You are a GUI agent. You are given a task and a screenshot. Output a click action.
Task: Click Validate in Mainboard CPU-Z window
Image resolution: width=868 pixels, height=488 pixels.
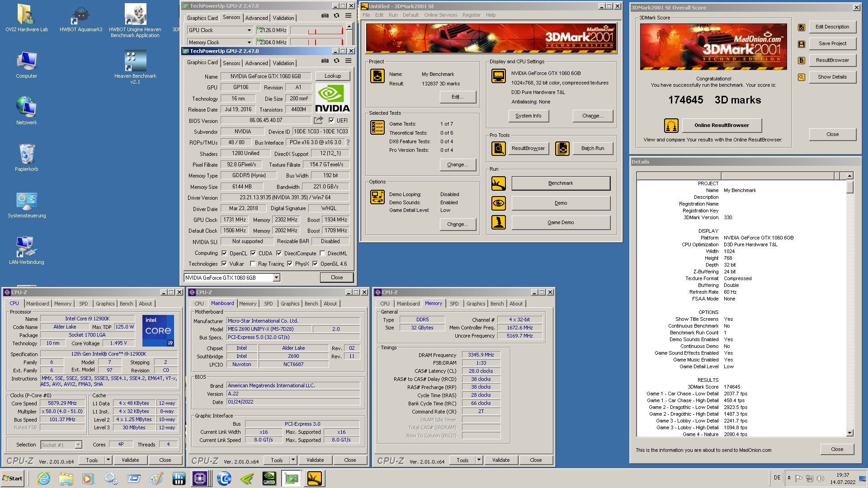[x=315, y=460]
